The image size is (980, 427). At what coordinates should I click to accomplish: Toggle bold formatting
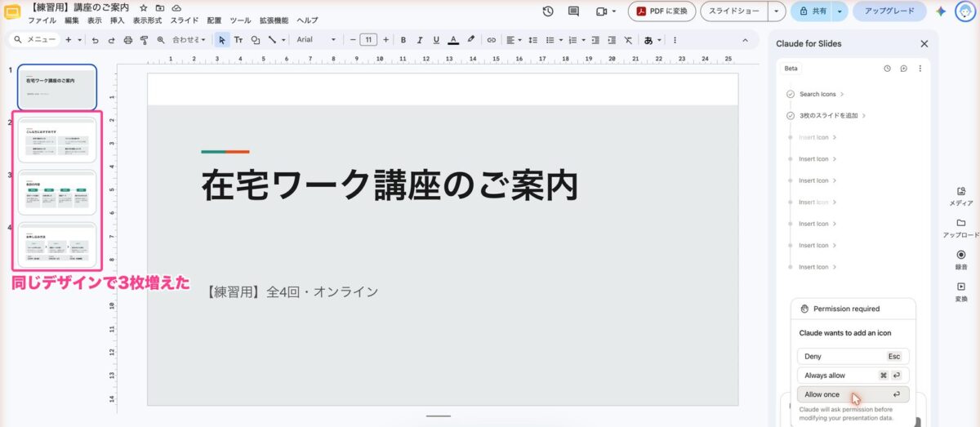(x=403, y=39)
